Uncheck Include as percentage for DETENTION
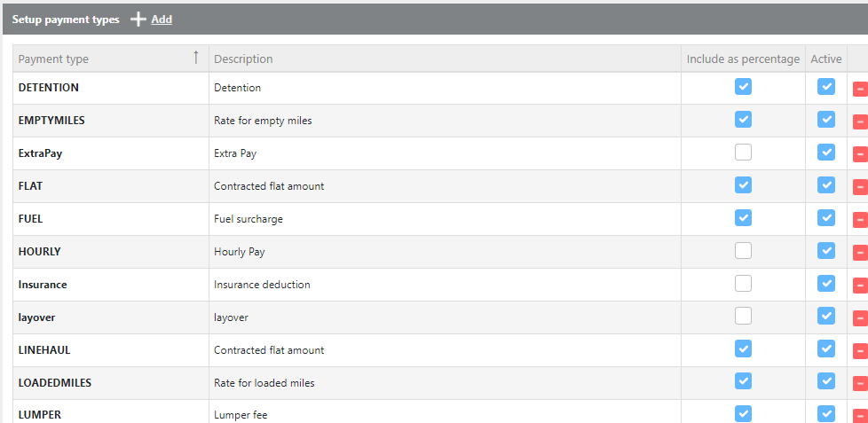Viewport: 868px width, 423px height. coord(743,87)
